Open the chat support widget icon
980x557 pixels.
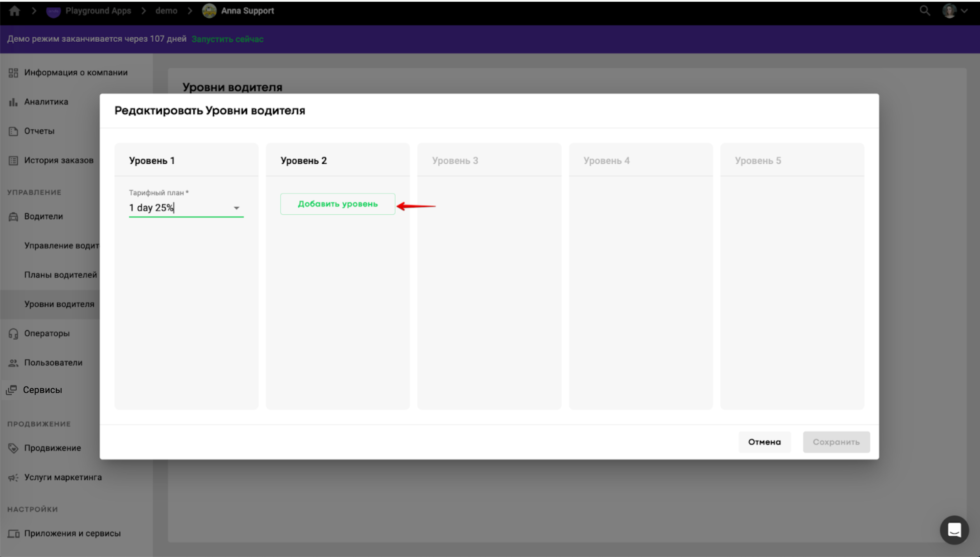pos(954,530)
